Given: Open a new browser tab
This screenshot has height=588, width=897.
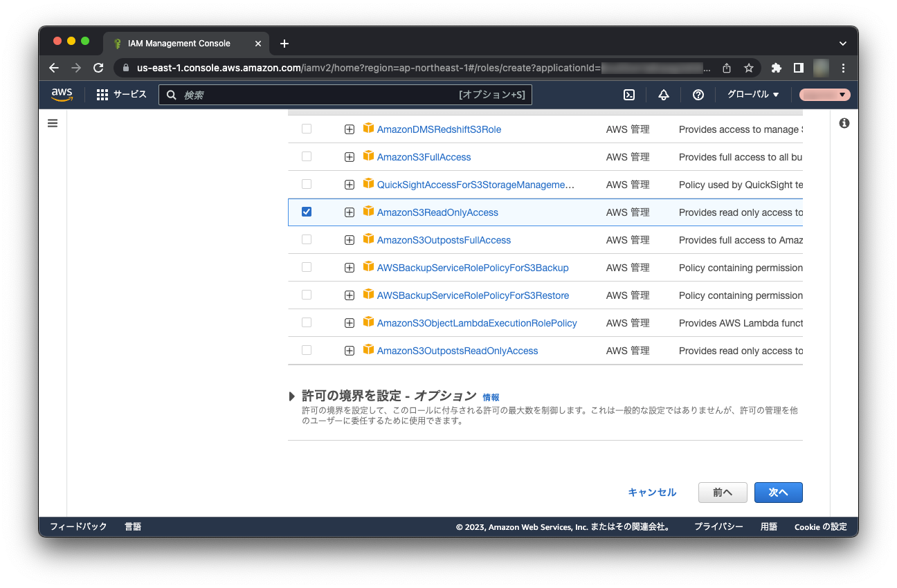Looking at the screenshot, I should pos(284,44).
